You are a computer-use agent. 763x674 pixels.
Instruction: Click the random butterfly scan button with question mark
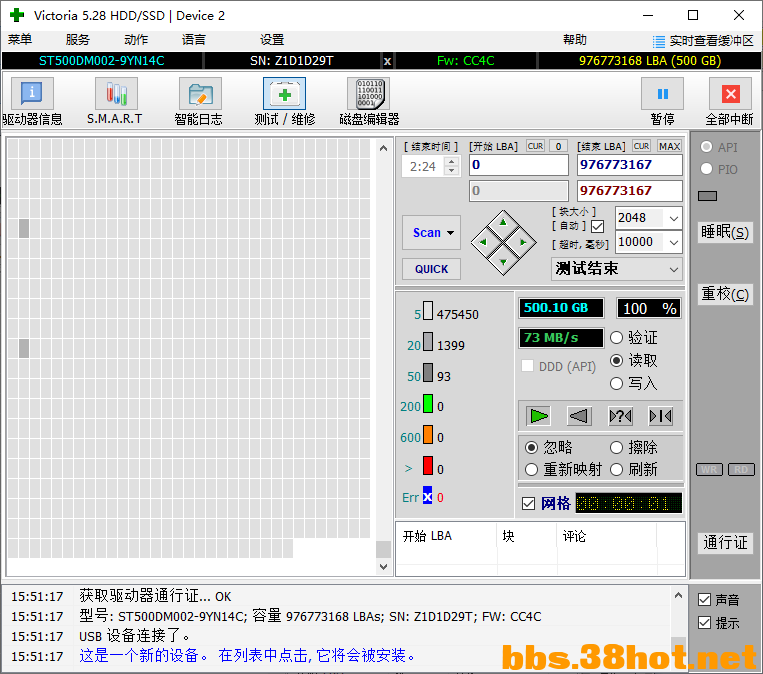pyautogui.click(x=620, y=416)
